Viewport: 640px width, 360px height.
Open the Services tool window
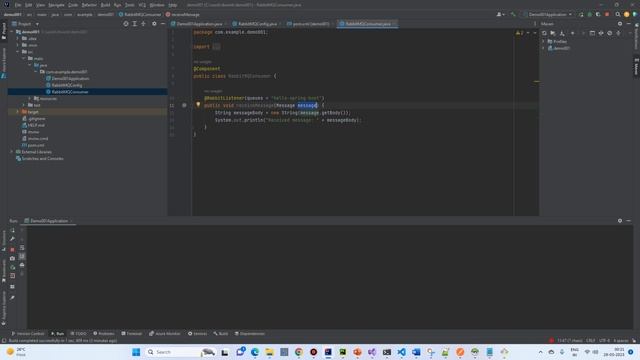click(197, 333)
